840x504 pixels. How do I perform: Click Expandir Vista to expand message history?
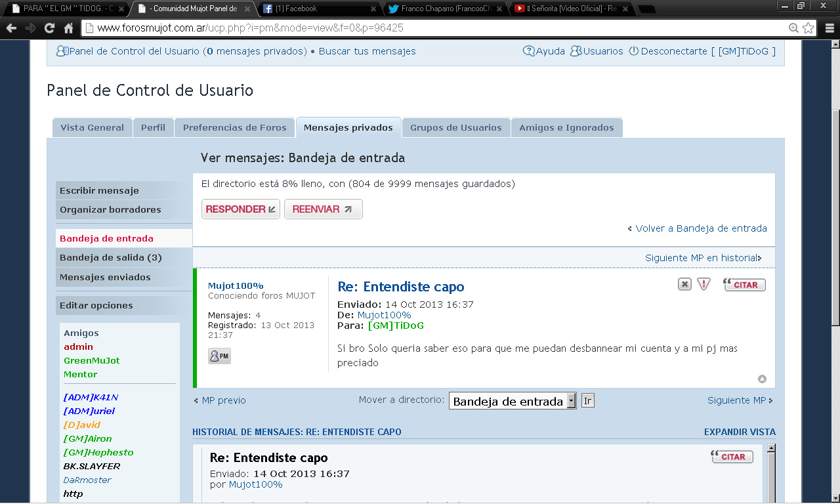tap(740, 432)
